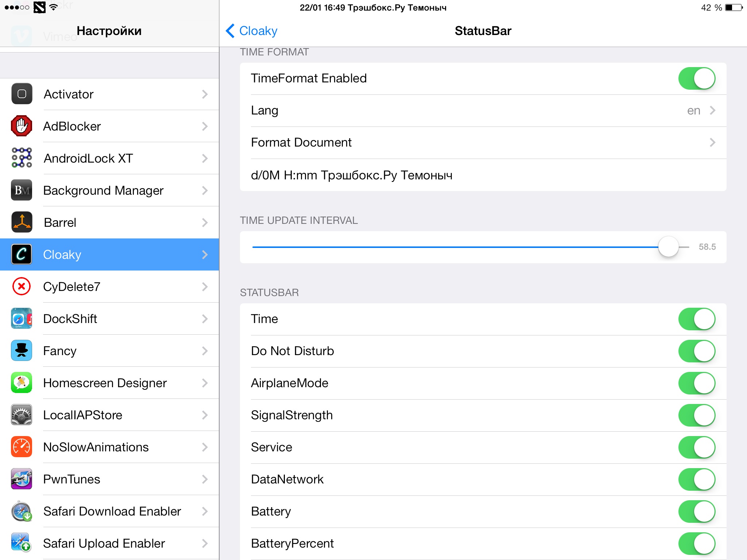Tap the Wi-Fi icon in status bar
747x560 pixels.
tap(53, 7)
